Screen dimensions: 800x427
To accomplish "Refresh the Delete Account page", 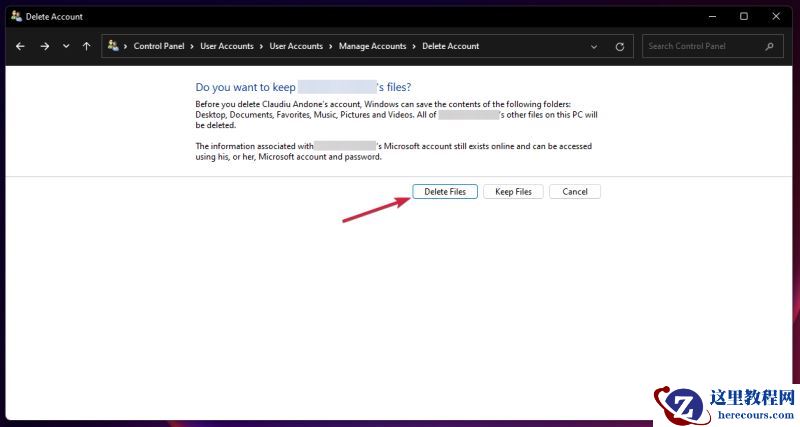I will click(619, 46).
